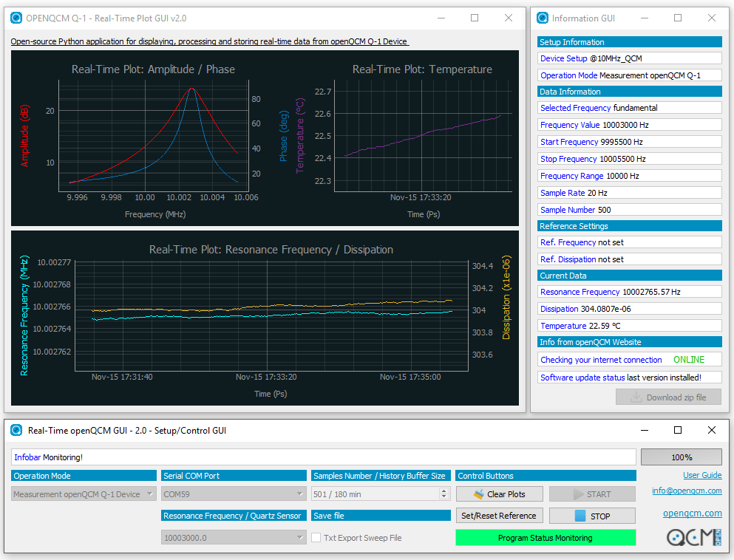Toggle Txt Export Sweep File checkbox
734x560 pixels.
click(x=316, y=538)
